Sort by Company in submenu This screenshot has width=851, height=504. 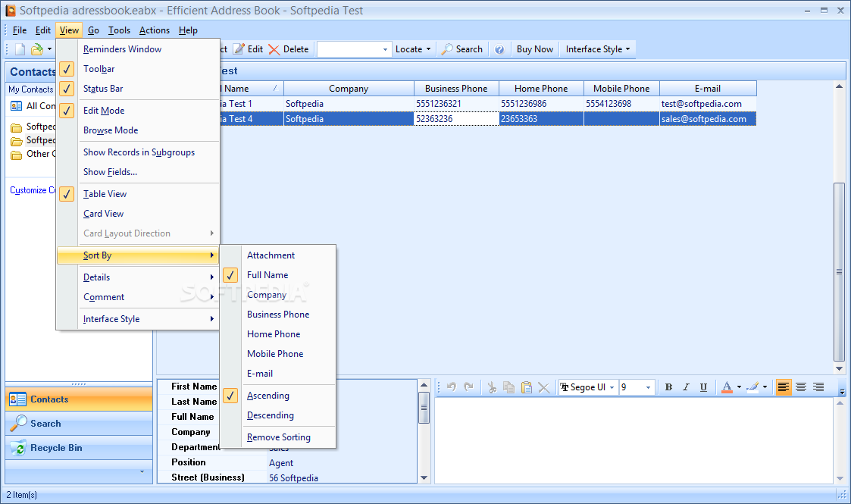click(x=278, y=295)
